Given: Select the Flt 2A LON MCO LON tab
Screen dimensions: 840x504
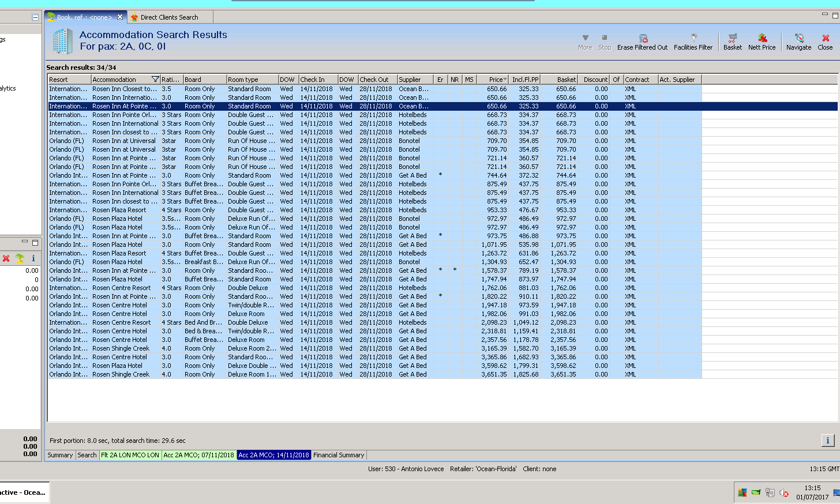Looking at the screenshot, I should click(x=130, y=455).
